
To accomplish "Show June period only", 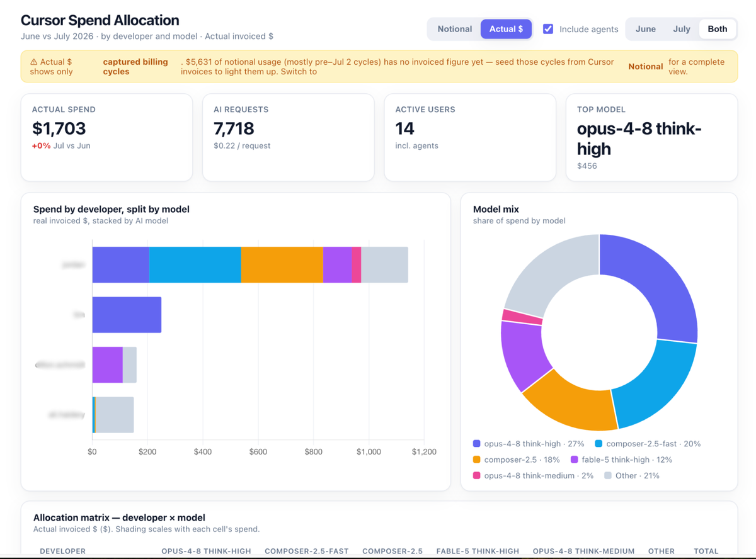I will [646, 29].
